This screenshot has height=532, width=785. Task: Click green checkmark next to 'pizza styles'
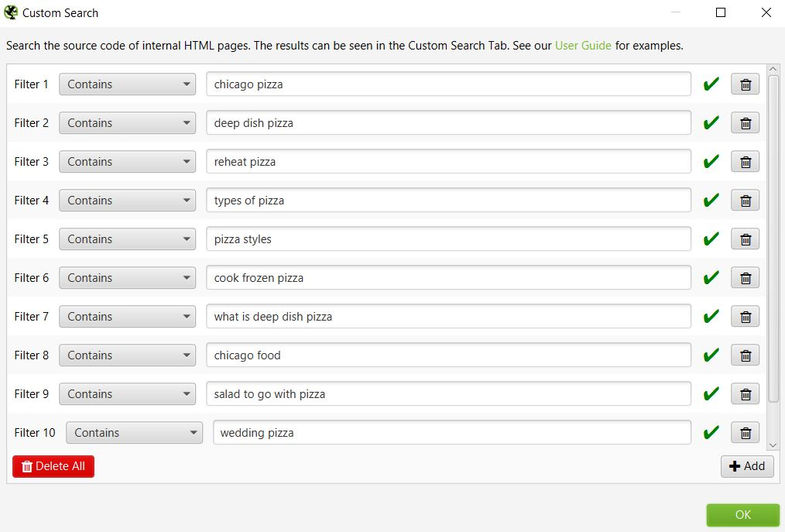[711, 239]
